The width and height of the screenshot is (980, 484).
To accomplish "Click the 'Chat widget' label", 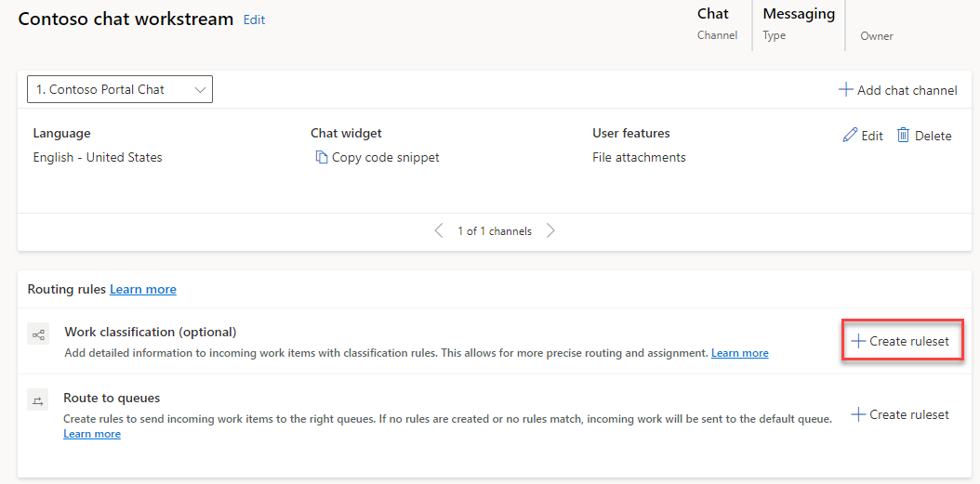I will click(x=346, y=133).
